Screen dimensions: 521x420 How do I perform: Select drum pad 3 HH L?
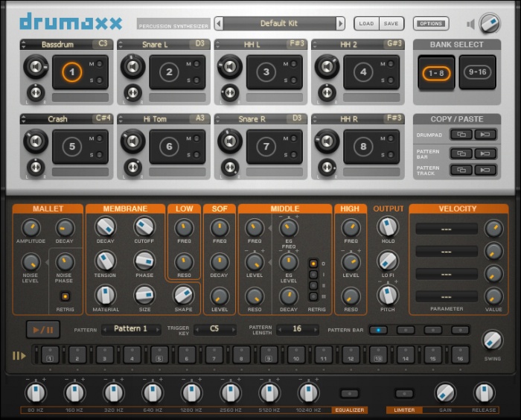coord(266,72)
